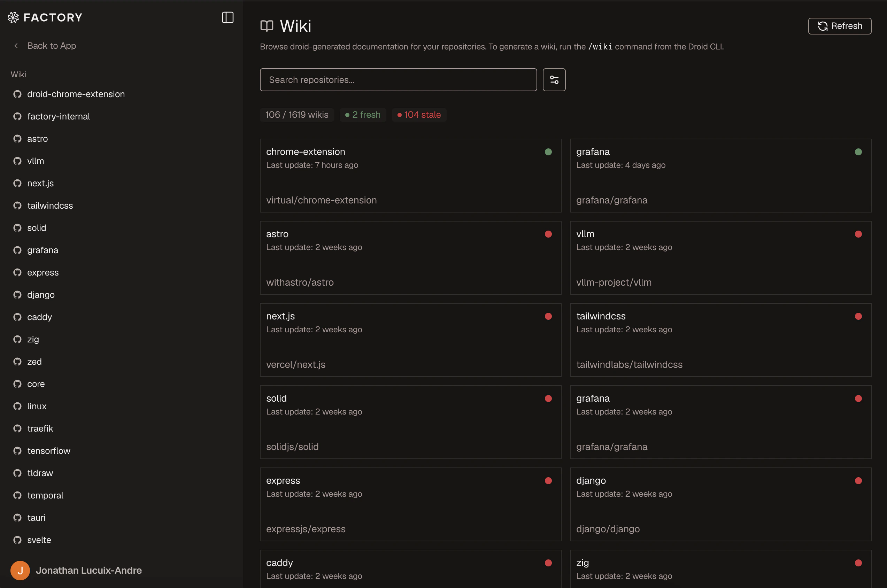The height and width of the screenshot is (588, 887).
Task: Click GitHub icon beside sidebar astro
Action: [x=17, y=139]
